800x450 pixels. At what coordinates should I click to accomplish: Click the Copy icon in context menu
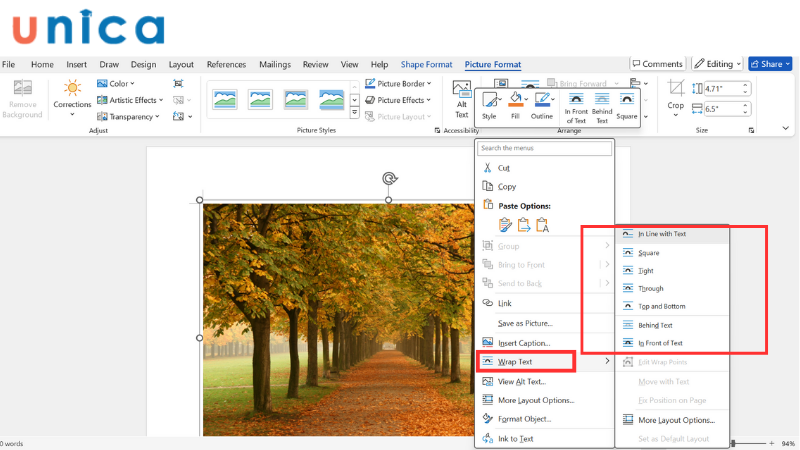pyautogui.click(x=488, y=186)
